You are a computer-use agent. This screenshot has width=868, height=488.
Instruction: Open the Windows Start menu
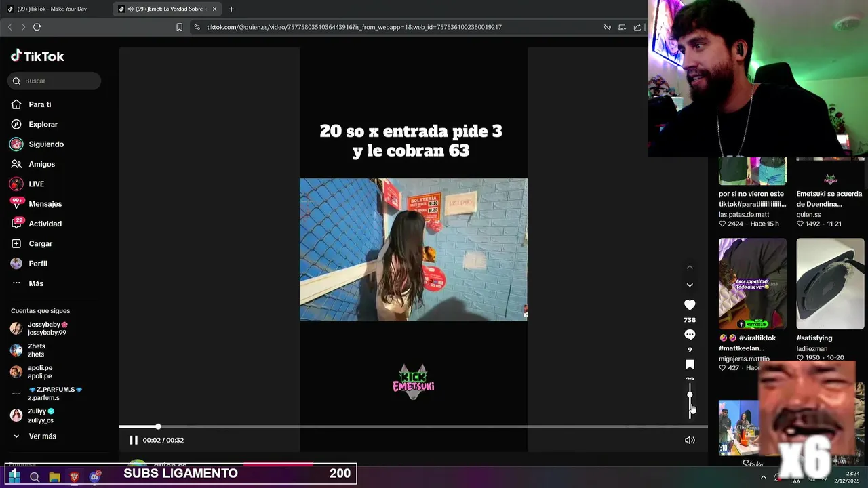pos(14,476)
